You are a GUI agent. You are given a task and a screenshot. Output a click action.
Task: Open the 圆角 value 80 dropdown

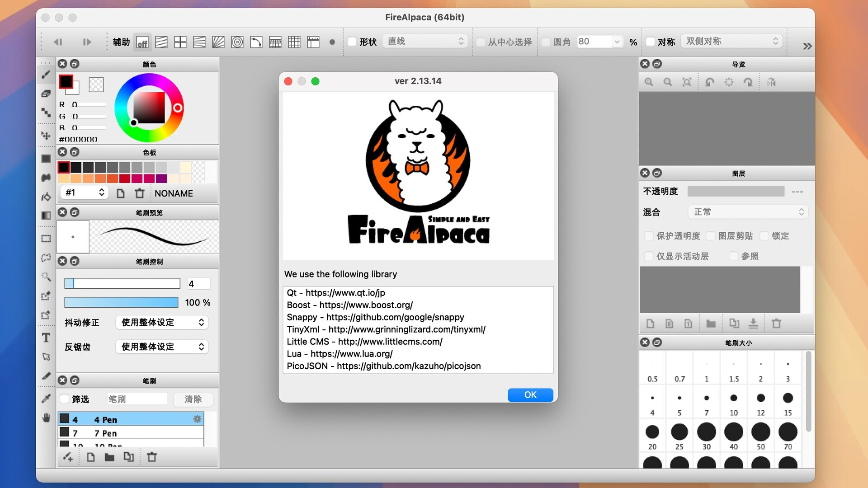(x=617, y=42)
